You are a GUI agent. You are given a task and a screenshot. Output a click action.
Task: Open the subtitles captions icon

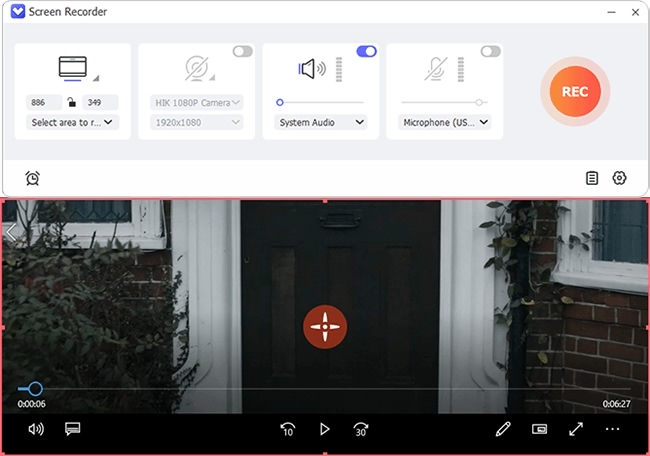[72, 429]
